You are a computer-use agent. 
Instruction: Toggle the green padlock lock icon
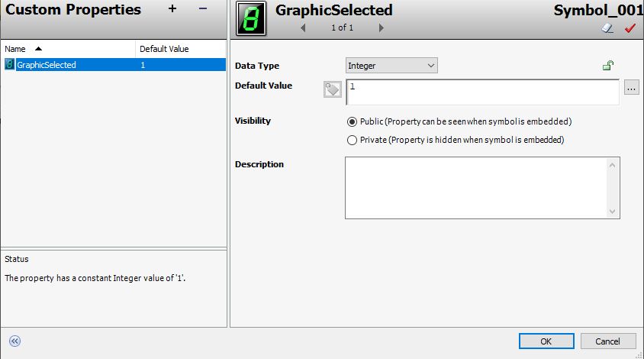coord(608,66)
